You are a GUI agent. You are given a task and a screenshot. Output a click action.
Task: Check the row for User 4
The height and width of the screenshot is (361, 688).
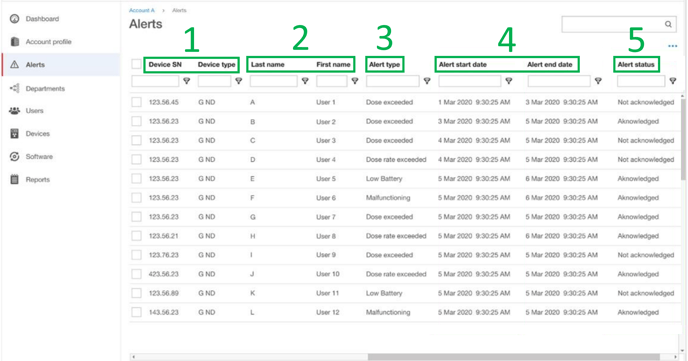pos(136,160)
